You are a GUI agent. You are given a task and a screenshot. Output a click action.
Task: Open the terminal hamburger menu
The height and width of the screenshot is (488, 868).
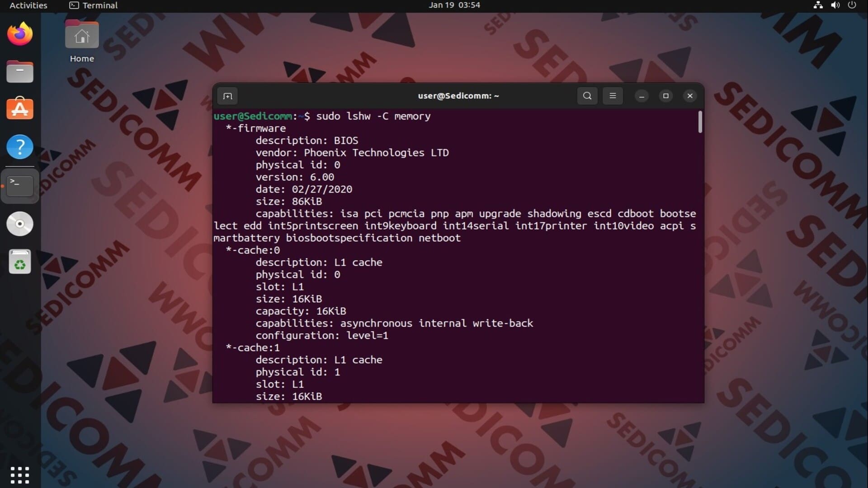pos(613,96)
